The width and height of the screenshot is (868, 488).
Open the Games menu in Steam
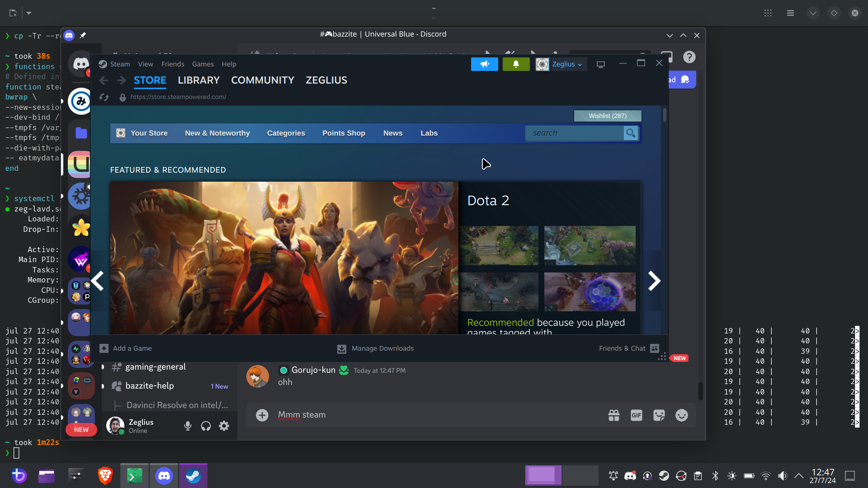tap(203, 64)
